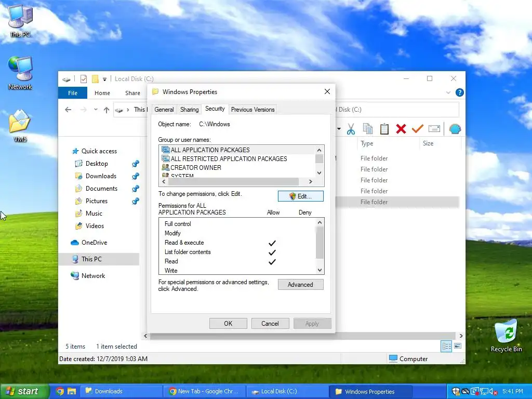Open Desktop in navigation pane
Viewport: 532px width, 399px height.
(x=97, y=164)
